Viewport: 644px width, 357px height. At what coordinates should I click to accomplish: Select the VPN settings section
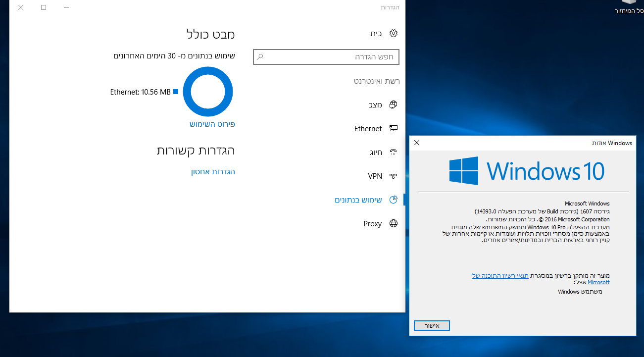click(375, 176)
